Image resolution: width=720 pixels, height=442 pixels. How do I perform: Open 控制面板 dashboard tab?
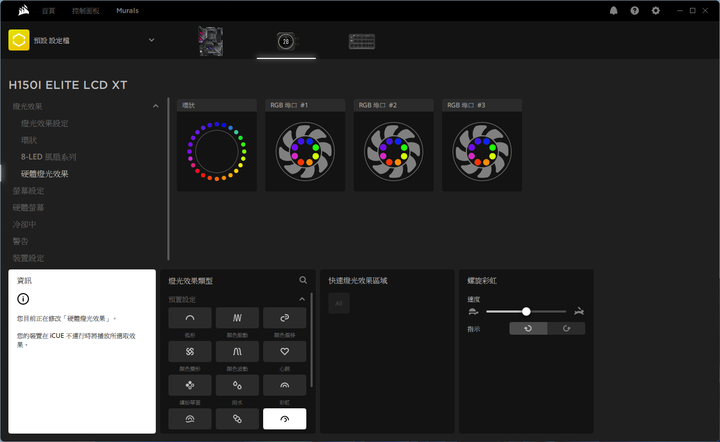(85, 11)
